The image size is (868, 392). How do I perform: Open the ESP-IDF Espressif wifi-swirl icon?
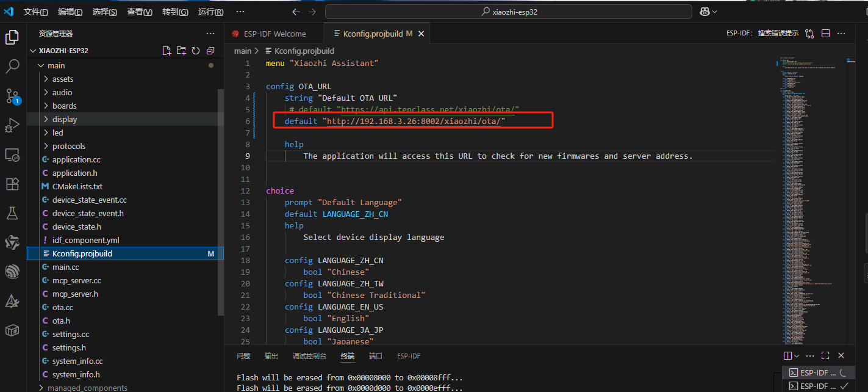tap(12, 272)
